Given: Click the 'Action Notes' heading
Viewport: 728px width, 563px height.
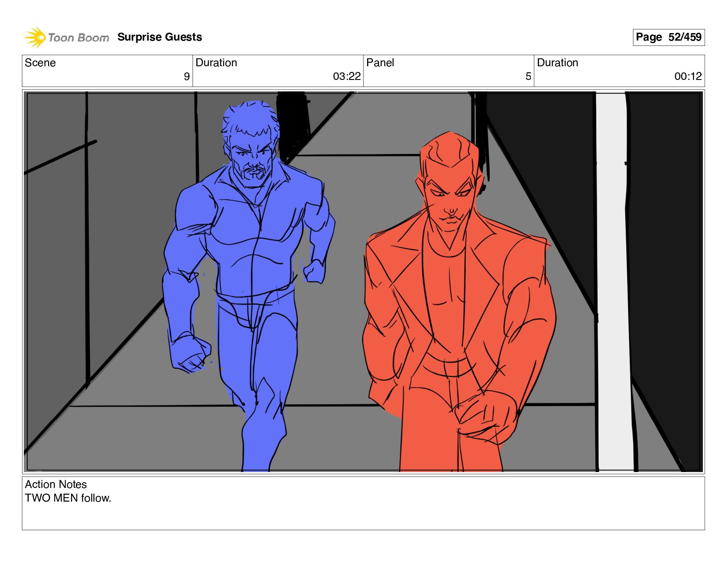Looking at the screenshot, I should [x=56, y=484].
